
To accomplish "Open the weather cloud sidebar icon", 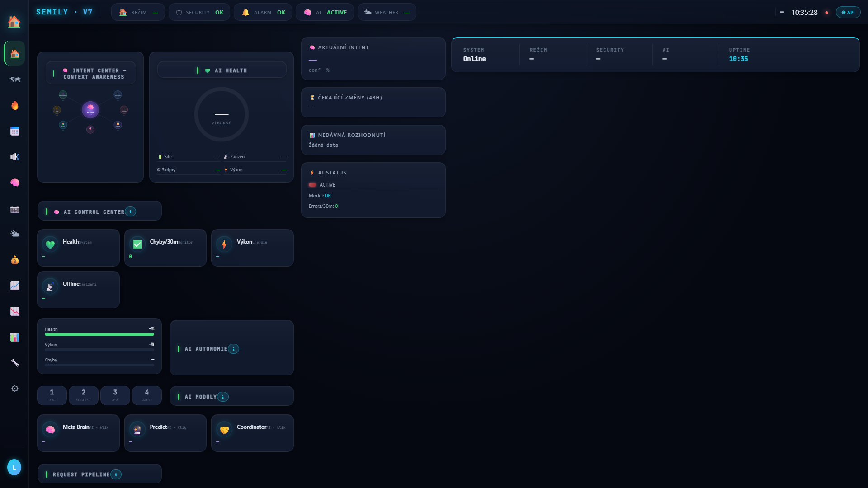I will coord(15,234).
